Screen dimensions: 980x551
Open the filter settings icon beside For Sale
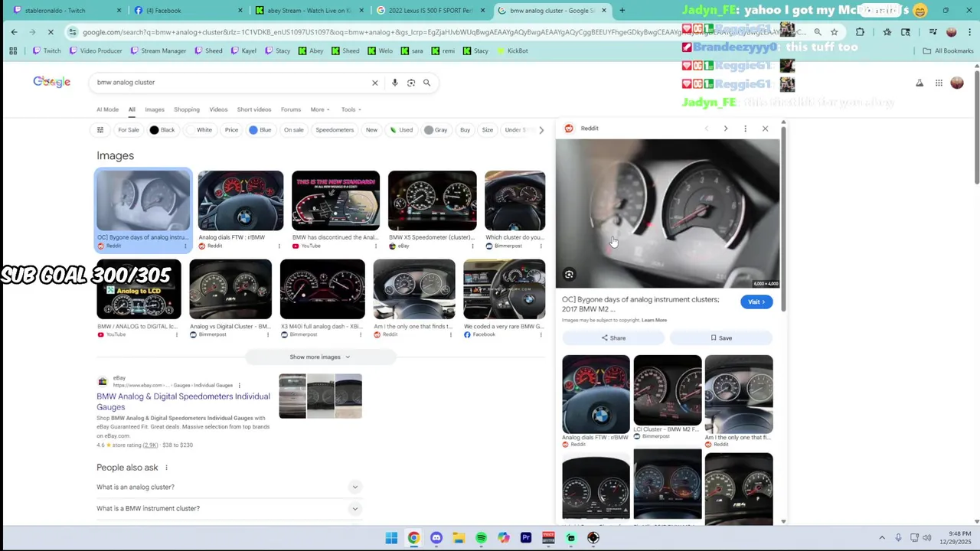tap(100, 130)
